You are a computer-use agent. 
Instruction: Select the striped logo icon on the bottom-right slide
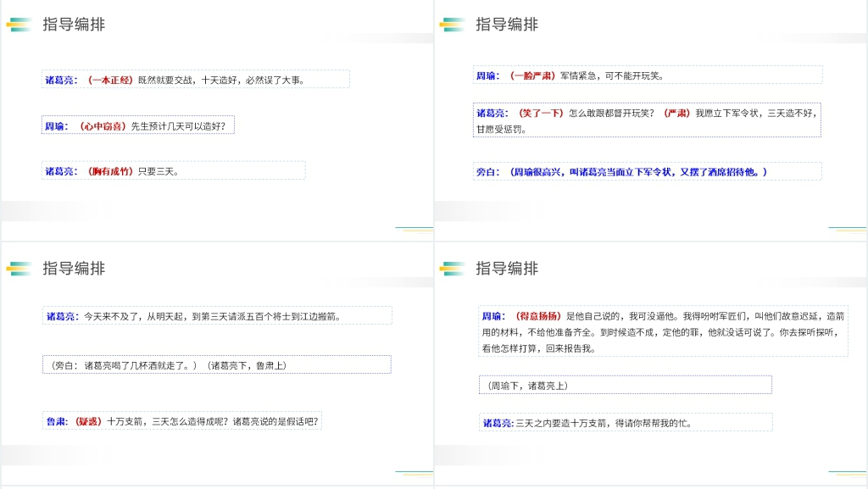point(452,269)
